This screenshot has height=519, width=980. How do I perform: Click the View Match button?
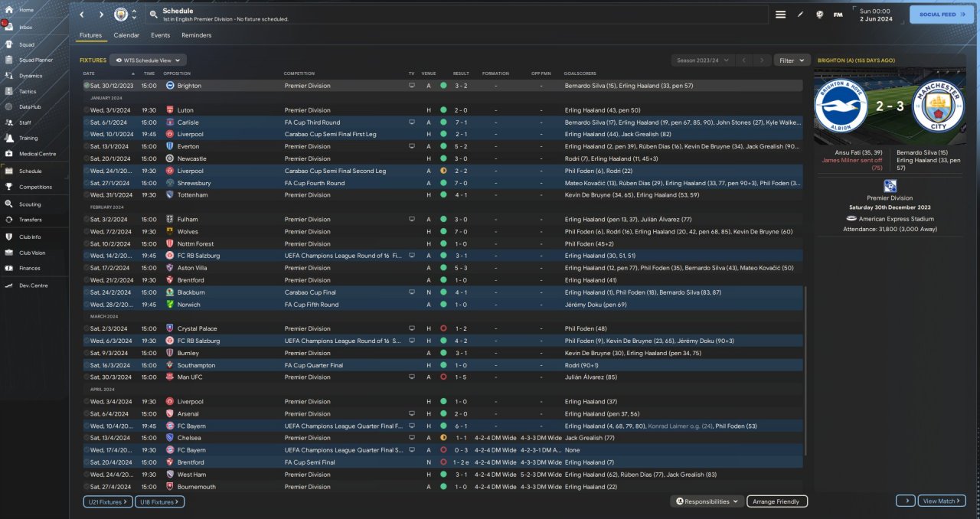tap(941, 501)
